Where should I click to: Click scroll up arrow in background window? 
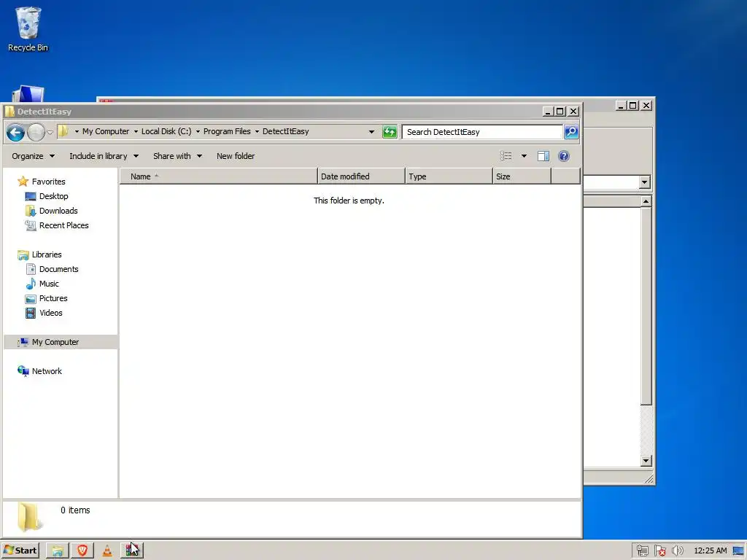646,201
